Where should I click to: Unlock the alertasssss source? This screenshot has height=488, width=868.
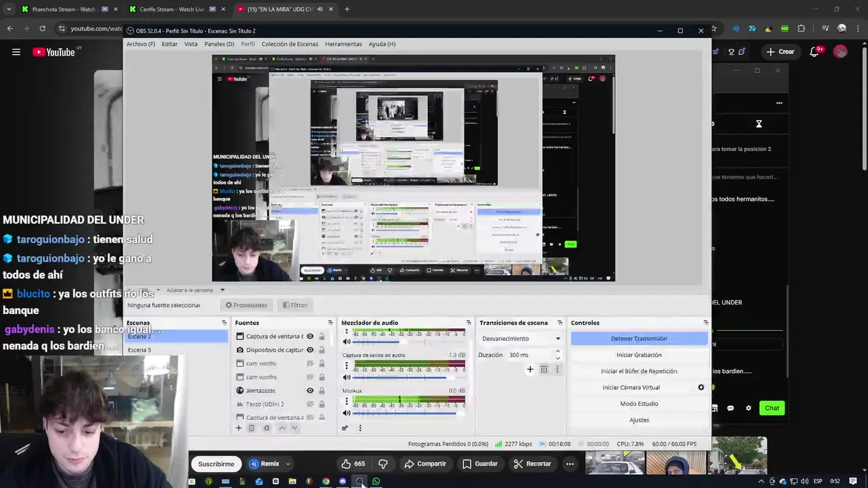[321, 390]
